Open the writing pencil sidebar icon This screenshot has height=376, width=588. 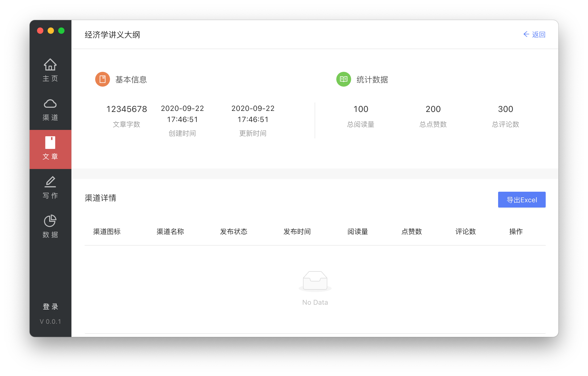coord(50,182)
